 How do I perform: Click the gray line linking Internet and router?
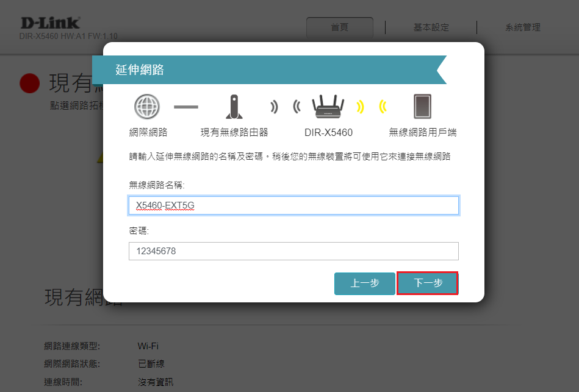pos(186,107)
